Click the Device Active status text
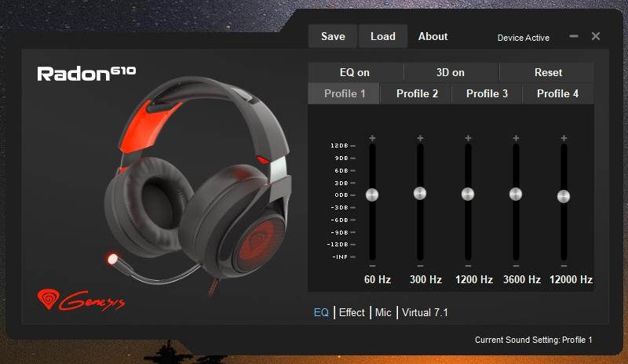The width and height of the screenshot is (628, 364). (x=523, y=38)
